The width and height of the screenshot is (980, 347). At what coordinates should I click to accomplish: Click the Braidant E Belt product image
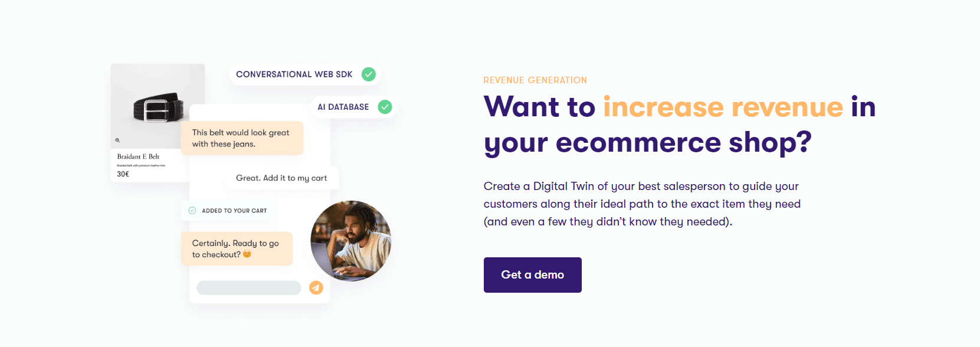pyautogui.click(x=158, y=106)
